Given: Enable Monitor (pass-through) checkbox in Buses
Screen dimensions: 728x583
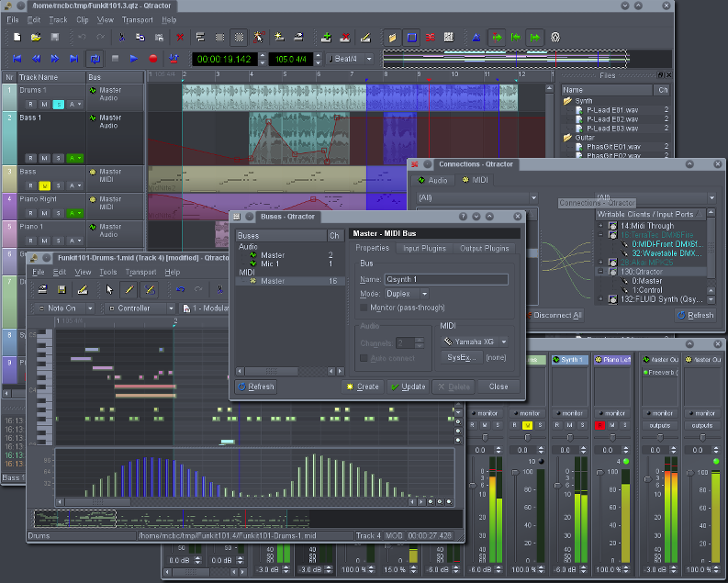Looking at the screenshot, I should click(364, 308).
